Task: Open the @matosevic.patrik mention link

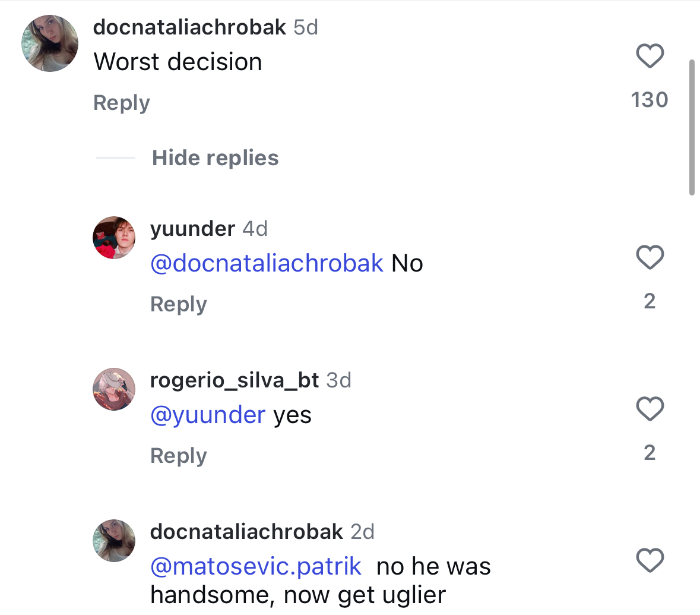Action: pos(256,566)
